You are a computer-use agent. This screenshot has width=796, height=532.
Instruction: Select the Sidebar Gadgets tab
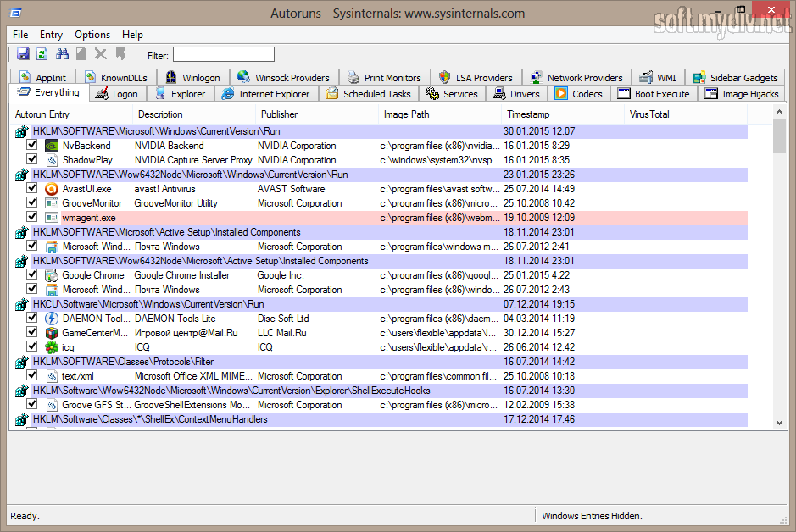coord(736,78)
